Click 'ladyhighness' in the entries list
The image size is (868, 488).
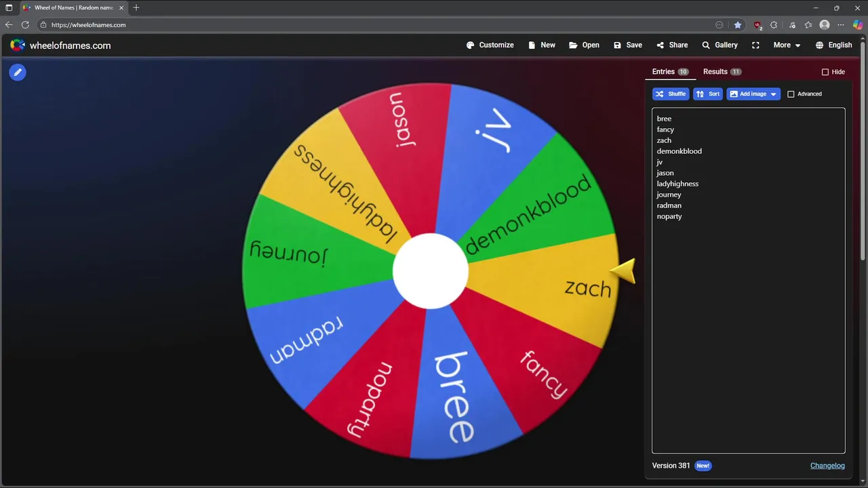pyautogui.click(x=677, y=184)
